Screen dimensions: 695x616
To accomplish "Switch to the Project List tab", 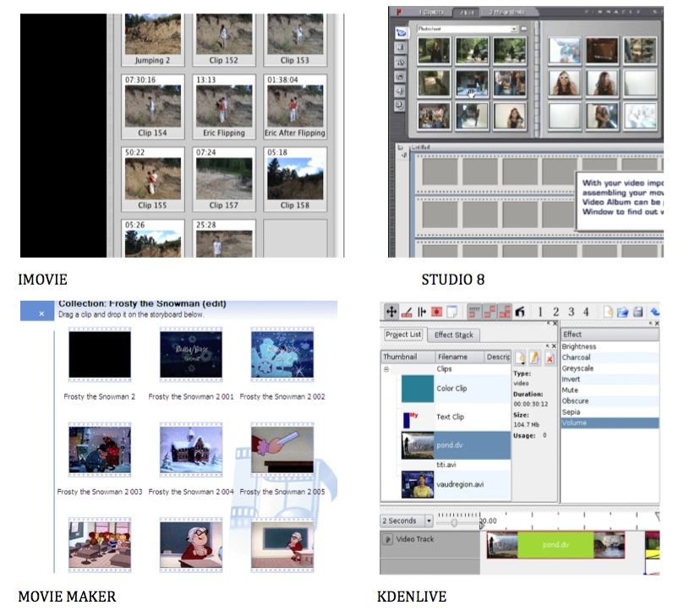I will click(x=403, y=335).
